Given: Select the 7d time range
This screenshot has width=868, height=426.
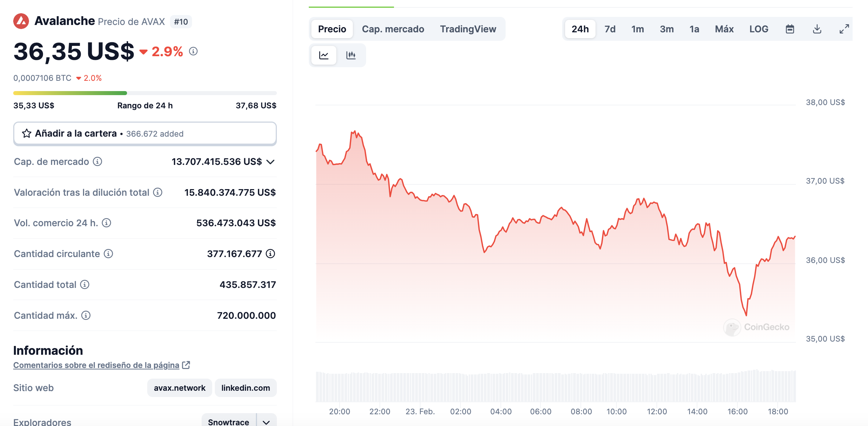Looking at the screenshot, I should 610,29.
